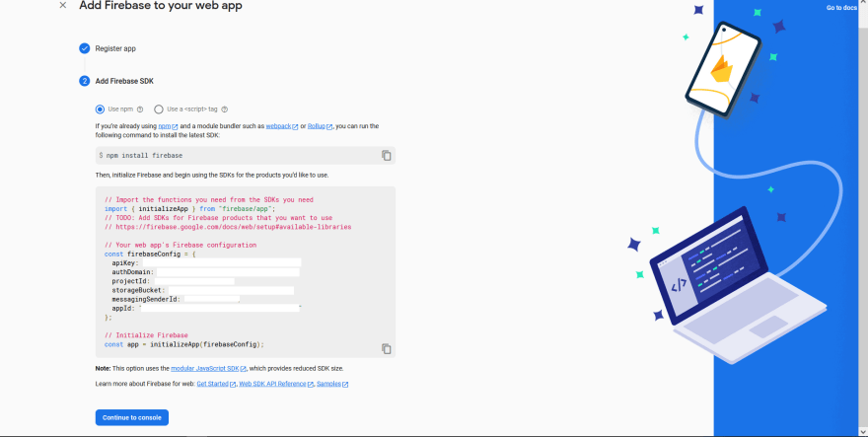The height and width of the screenshot is (437, 868).
Task: Click the appId line in the config
Action: tap(207, 308)
